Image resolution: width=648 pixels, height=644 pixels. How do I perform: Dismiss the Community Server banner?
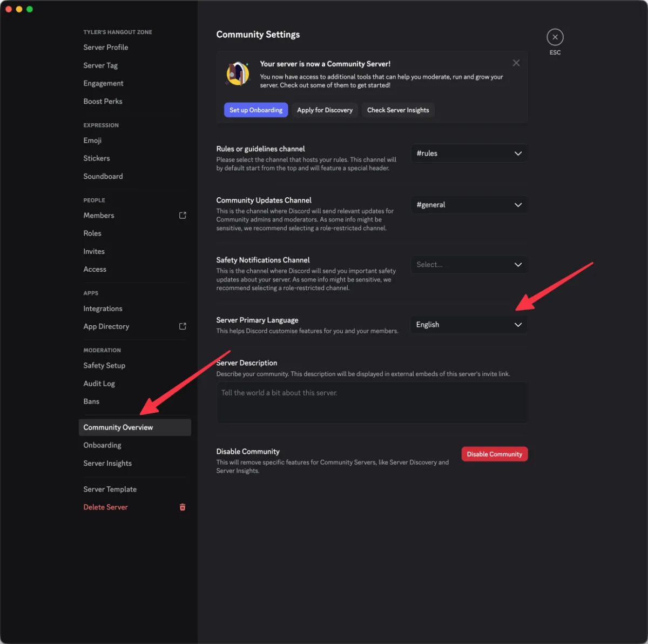pyautogui.click(x=516, y=63)
